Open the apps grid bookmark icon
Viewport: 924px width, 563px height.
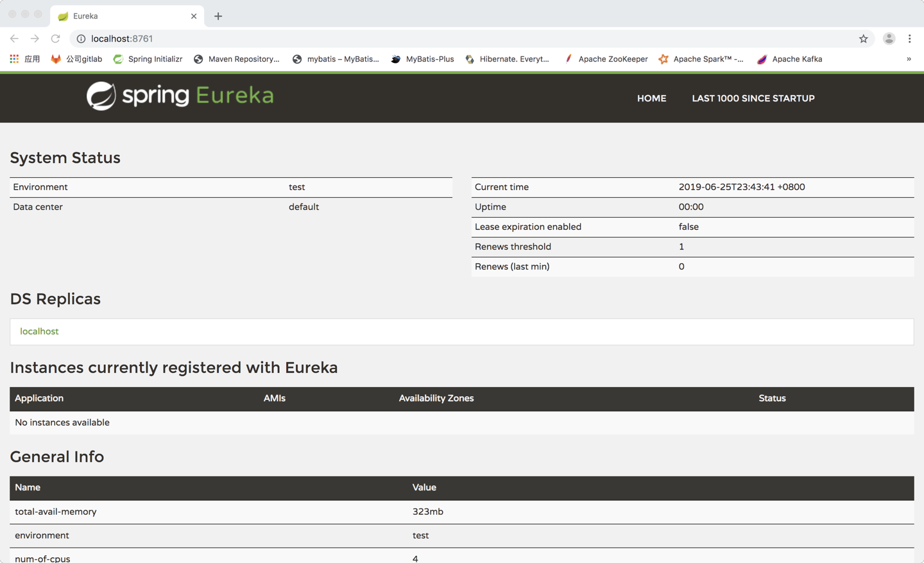click(14, 59)
